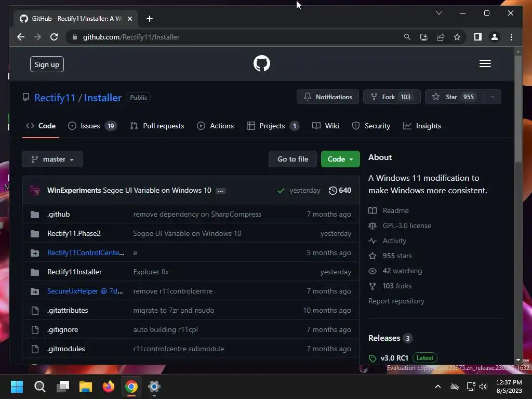This screenshot has width=532, height=399.
Task: Click WinExperiments avatar image
Action: click(x=35, y=190)
